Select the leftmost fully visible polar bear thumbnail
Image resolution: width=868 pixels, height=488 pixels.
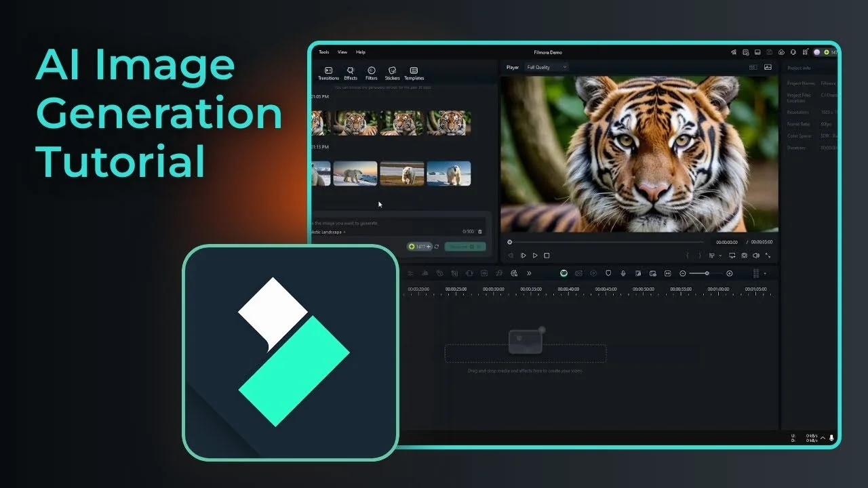tap(355, 174)
